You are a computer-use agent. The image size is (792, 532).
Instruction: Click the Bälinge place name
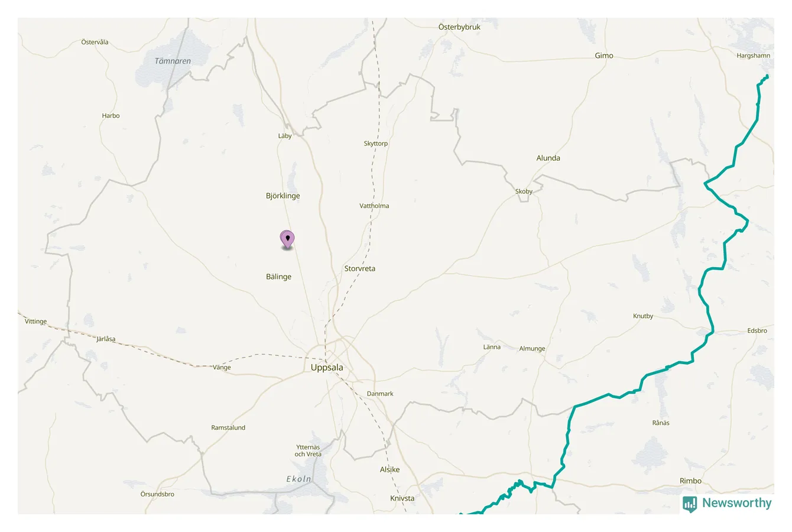(278, 277)
